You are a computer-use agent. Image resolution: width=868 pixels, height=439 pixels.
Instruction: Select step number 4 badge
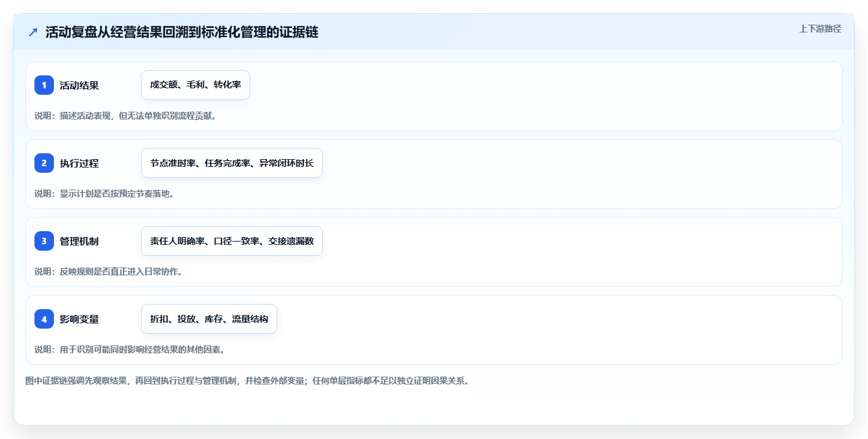point(44,319)
